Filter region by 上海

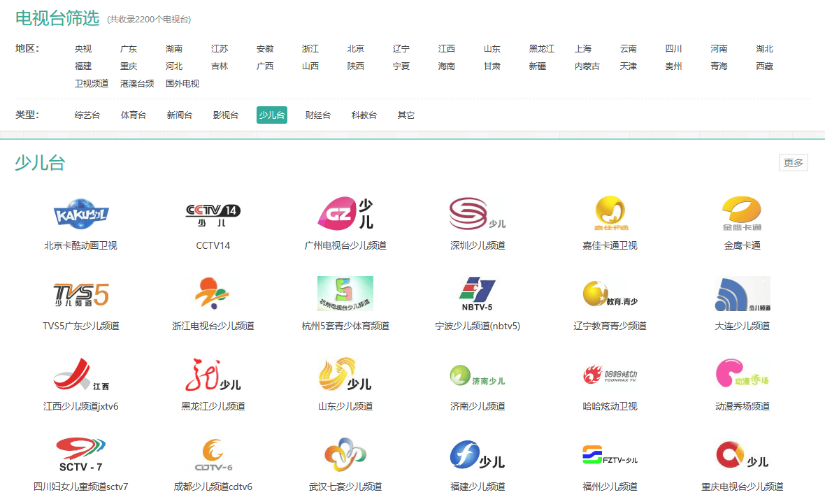(x=583, y=49)
